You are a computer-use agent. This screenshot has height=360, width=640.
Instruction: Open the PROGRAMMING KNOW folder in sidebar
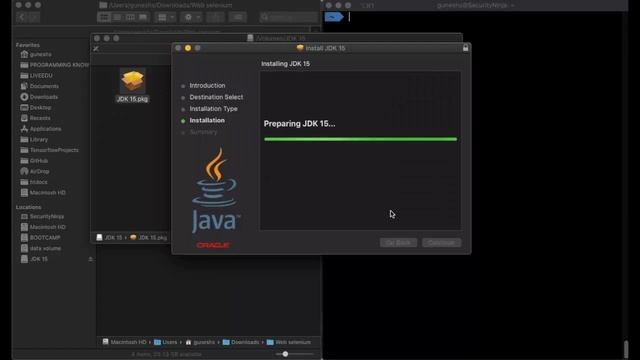coord(55,65)
